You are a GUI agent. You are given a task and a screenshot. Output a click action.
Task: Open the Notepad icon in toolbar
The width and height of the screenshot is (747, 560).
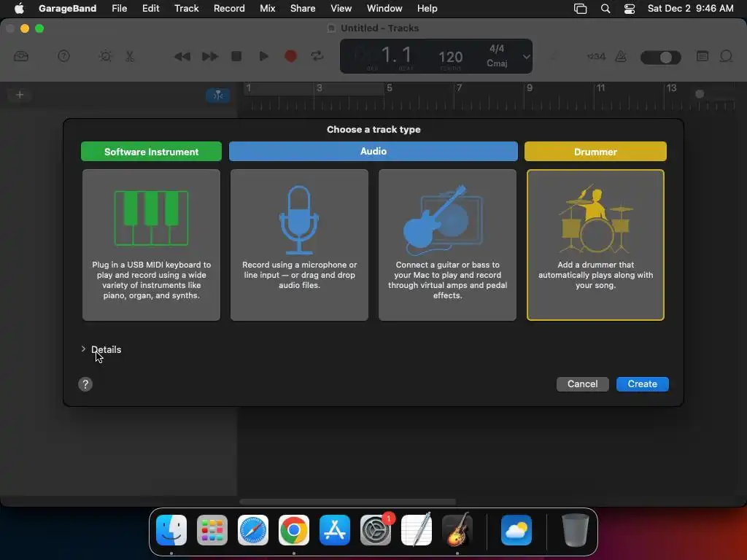click(703, 56)
